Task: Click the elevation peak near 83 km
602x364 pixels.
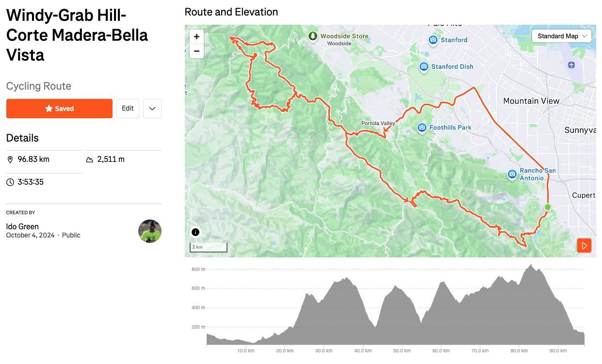Action: tap(531, 266)
